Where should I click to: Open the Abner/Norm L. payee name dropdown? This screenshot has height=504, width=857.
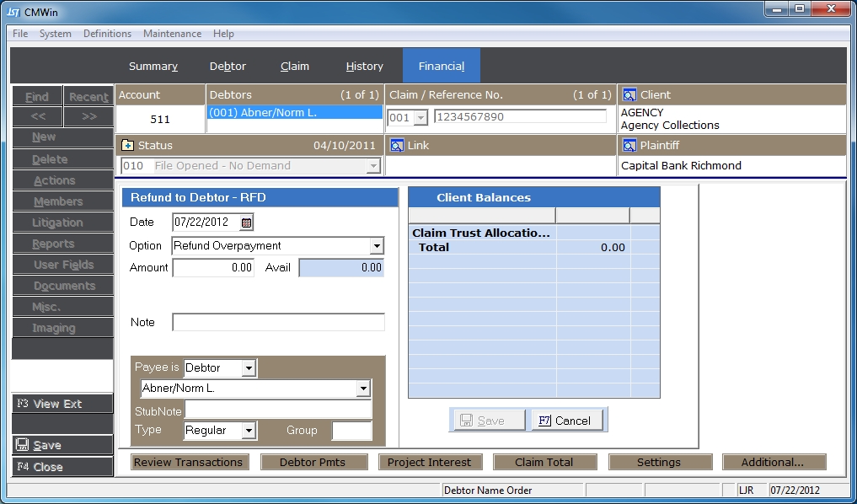pos(362,389)
